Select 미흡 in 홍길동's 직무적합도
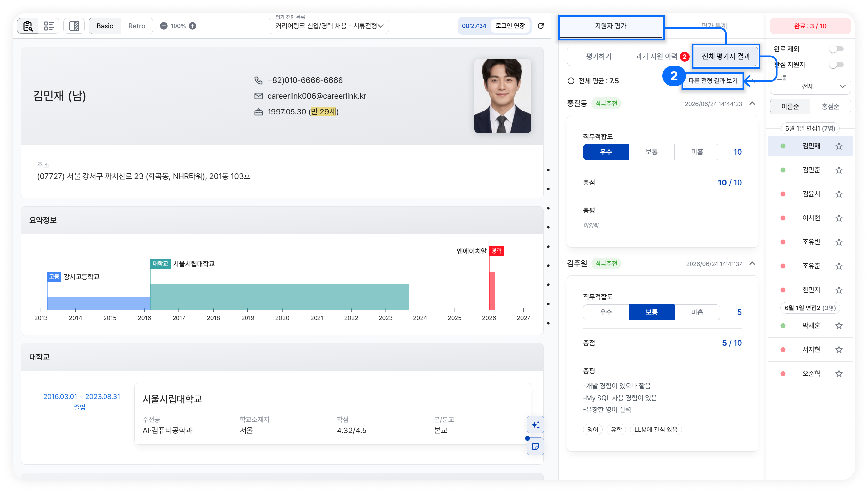The width and height of the screenshot is (868, 493). [x=697, y=152]
